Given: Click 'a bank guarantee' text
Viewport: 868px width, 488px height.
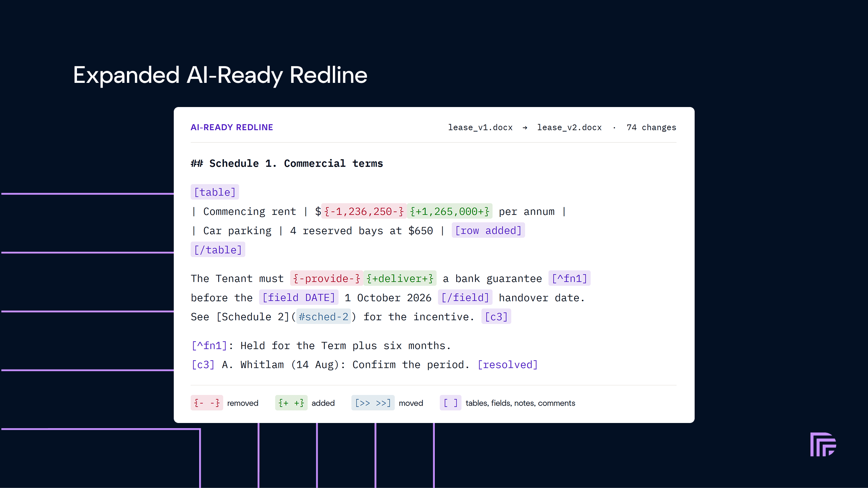Looking at the screenshot, I should (492, 278).
